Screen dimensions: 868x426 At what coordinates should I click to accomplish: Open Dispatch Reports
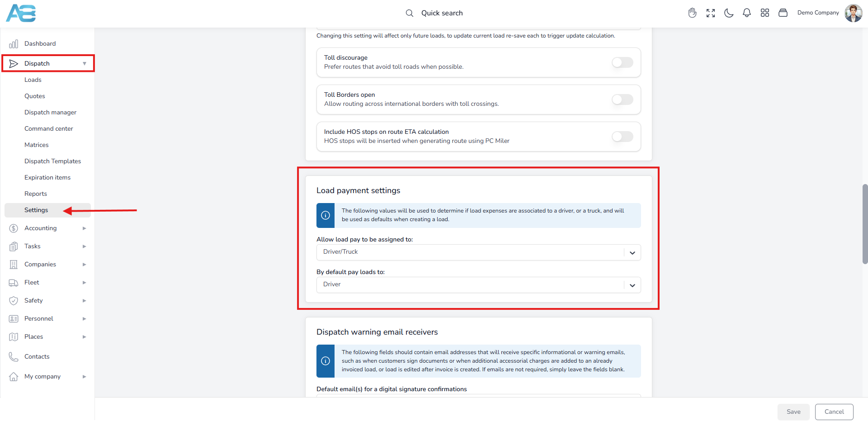[36, 194]
